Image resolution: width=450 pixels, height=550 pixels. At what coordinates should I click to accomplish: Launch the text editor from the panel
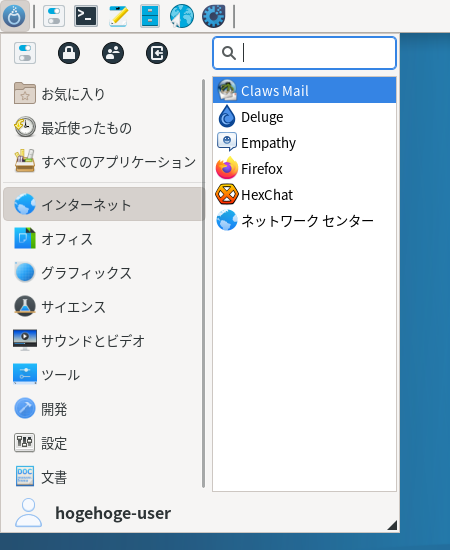118,16
